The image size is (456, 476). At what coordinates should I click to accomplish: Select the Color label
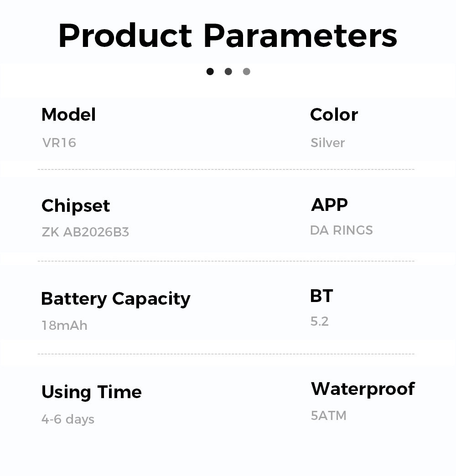point(334,115)
